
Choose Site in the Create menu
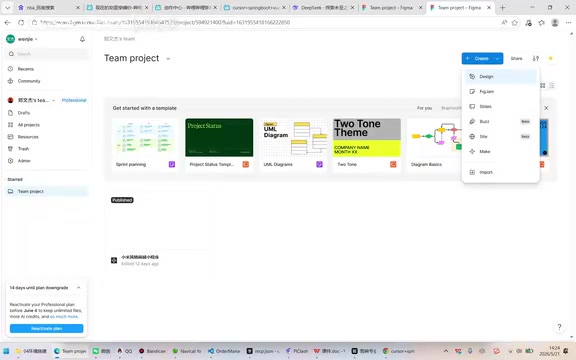[x=500, y=137]
